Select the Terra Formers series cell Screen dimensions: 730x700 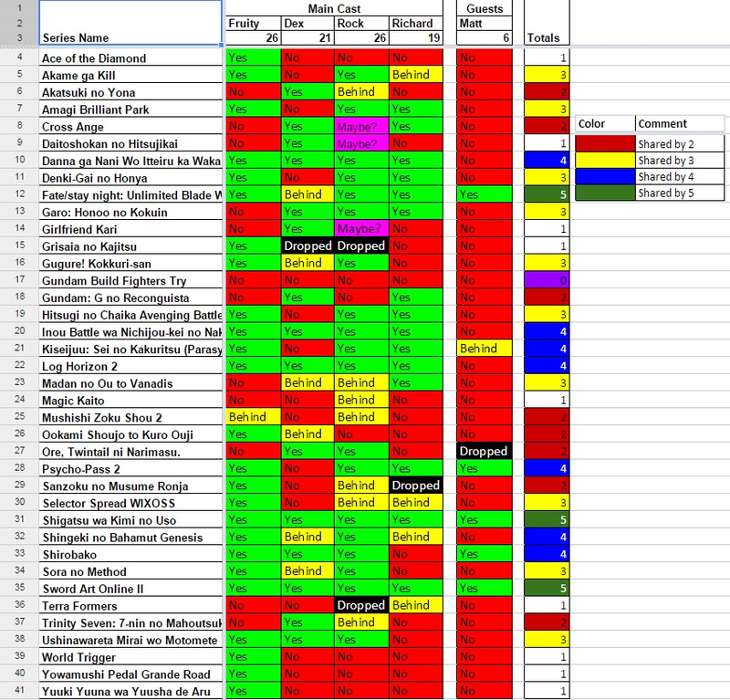[x=130, y=606]
